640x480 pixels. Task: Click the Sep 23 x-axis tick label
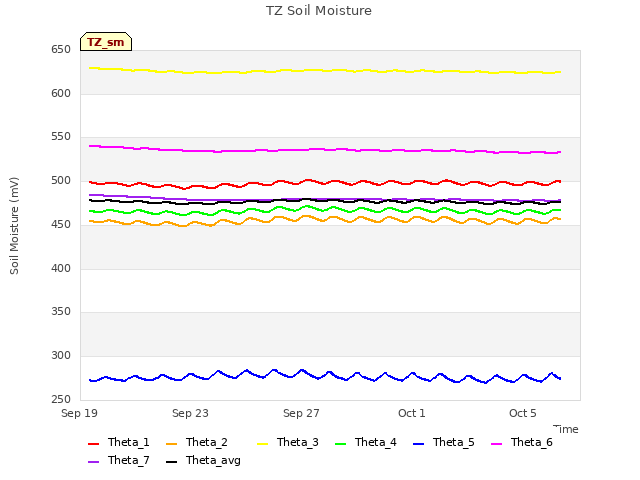click(x=190, y=413)
